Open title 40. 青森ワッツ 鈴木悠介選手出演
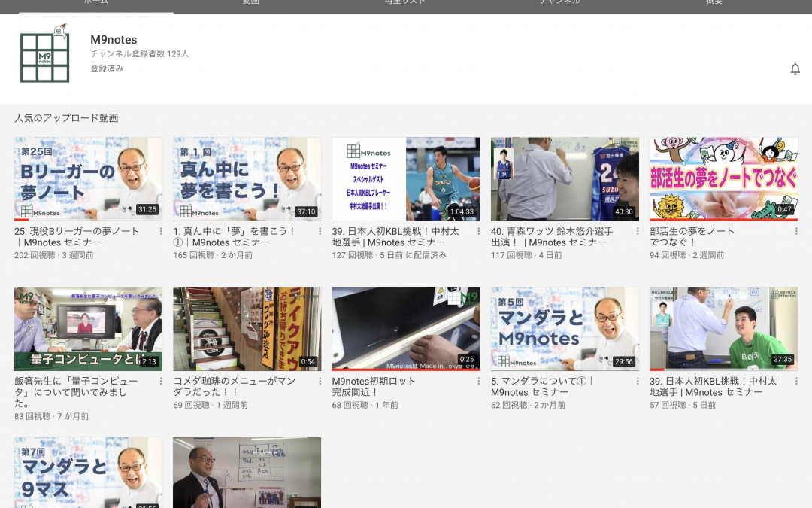Screen dimensions: 812x508 (552, 236)
